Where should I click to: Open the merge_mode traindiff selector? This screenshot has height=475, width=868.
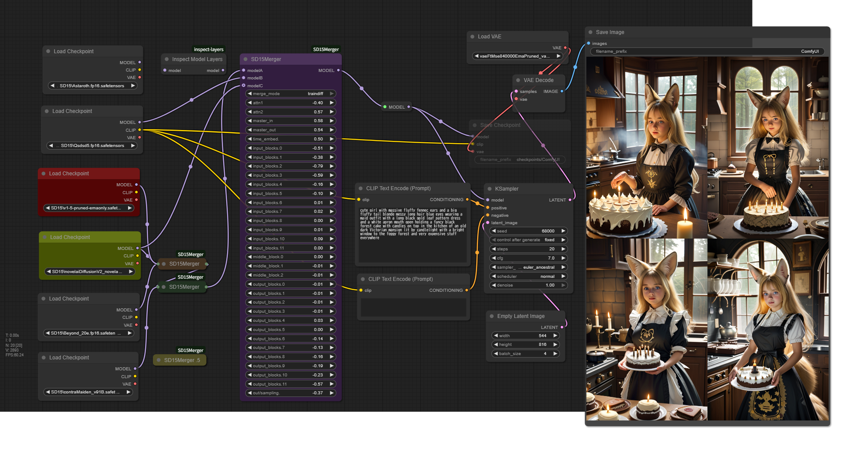coord(291,94)
